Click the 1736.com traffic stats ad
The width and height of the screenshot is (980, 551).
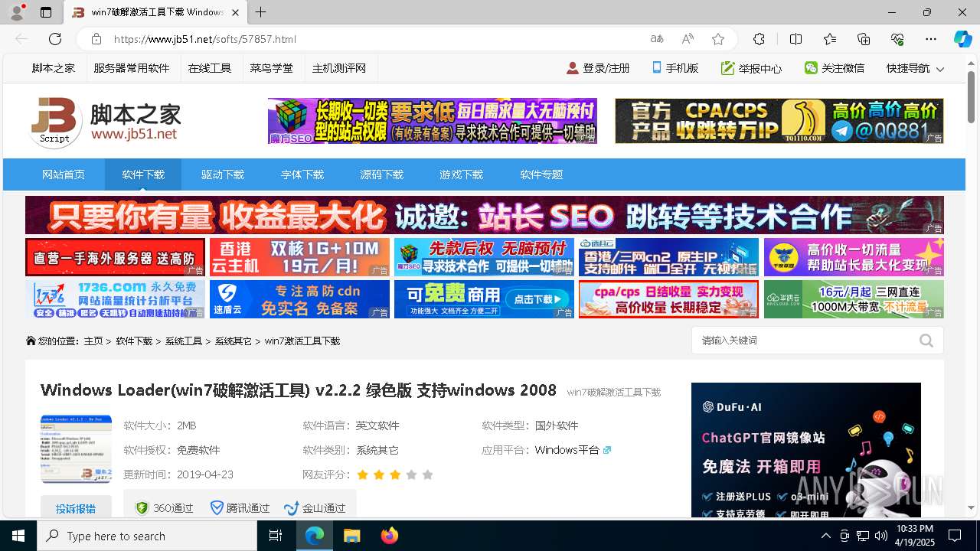tap(115, 299)
